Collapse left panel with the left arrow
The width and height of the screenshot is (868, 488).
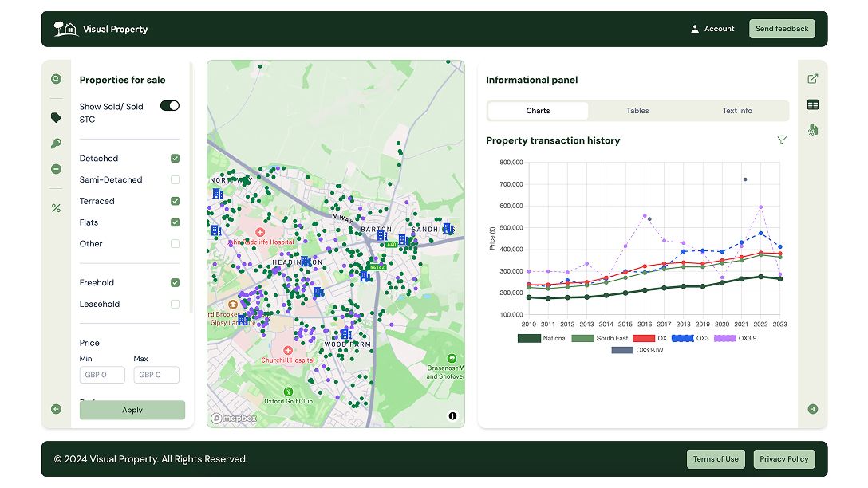click(x=56, y=409)
